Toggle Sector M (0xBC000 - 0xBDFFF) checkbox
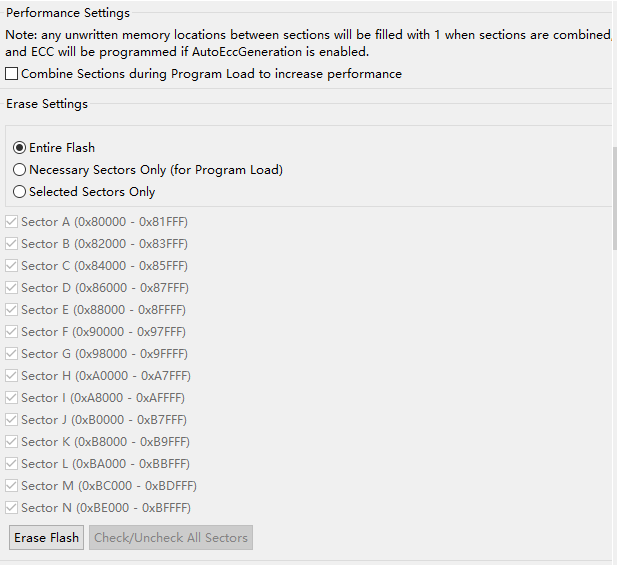Image resolution: width=617 pixels, height=565 pixels. [x=12, y=486]
